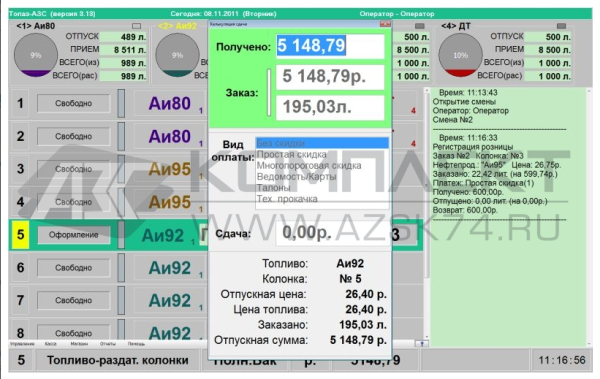Click level indicator bar of pump 6
The width and height of the screenshot is (600, 379).
(x=121, y=268)
